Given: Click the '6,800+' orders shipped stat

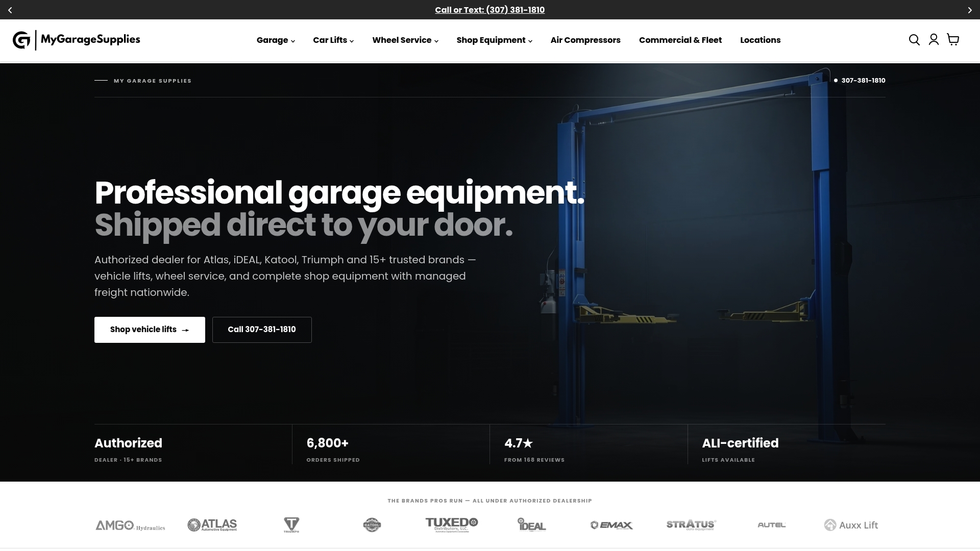Looking at the screenshot, I should [x=327, y=443].
